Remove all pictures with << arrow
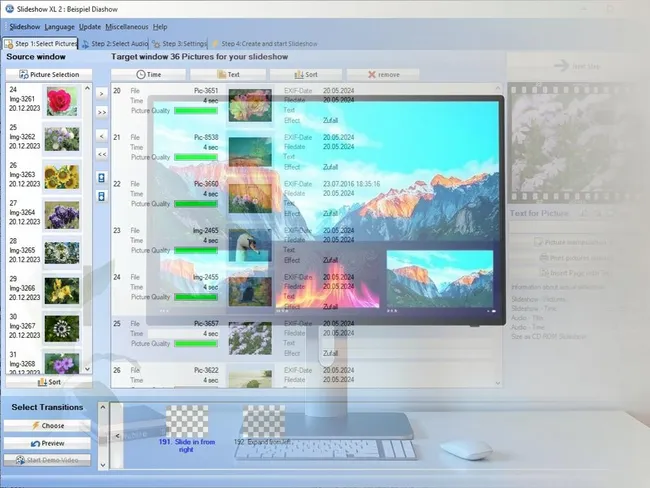The image size is (650, 488). click(x=102, y=154)
